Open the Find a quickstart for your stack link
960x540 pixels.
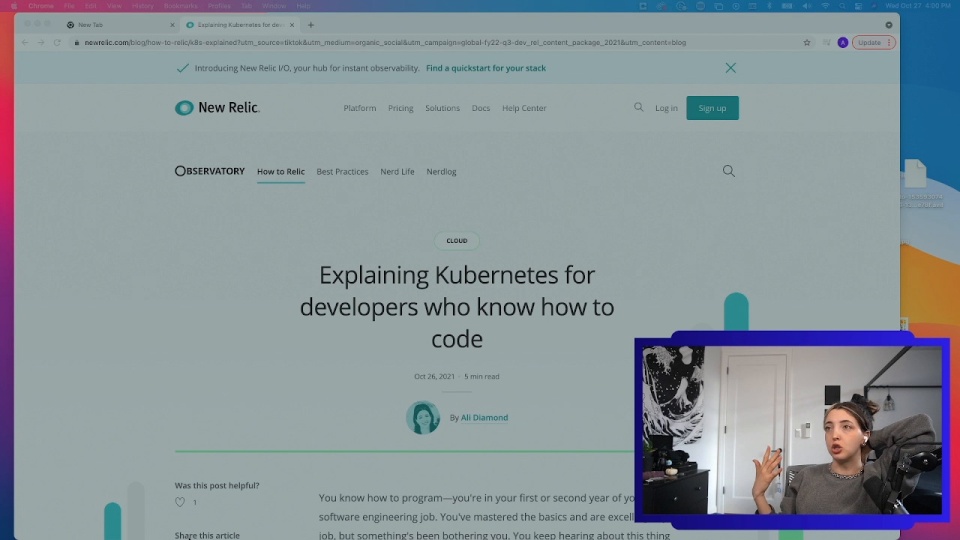point(486,68)
